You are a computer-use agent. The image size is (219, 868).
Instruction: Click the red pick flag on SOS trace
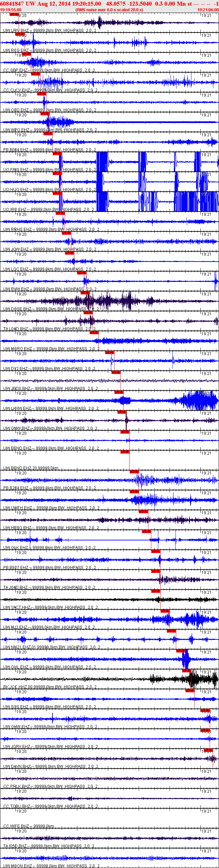pyautogui.click(x=190, y=690)
